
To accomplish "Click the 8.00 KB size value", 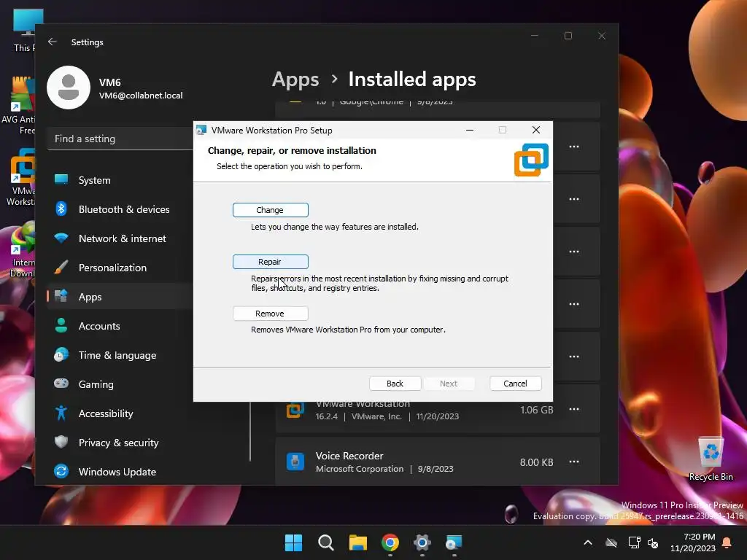I will click(x=536, y=462).
